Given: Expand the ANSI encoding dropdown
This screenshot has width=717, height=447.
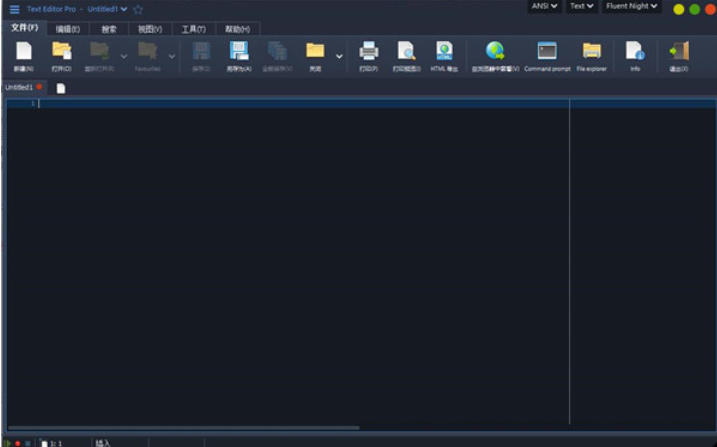Looking at the screenshot, I should point(544,6).
